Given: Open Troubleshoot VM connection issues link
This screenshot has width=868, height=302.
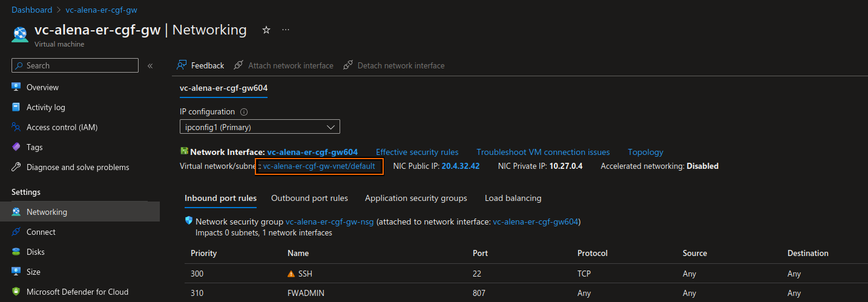Looking at the screenshot, I should point(543,152).
